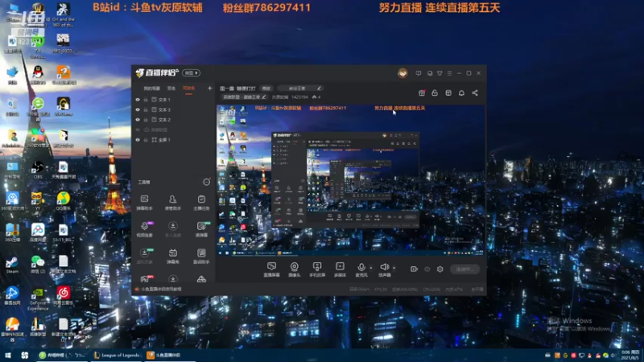Open the 视频连麦 tool
The height and width of the screenshot is (362, 644).
(x=144, y=229)
